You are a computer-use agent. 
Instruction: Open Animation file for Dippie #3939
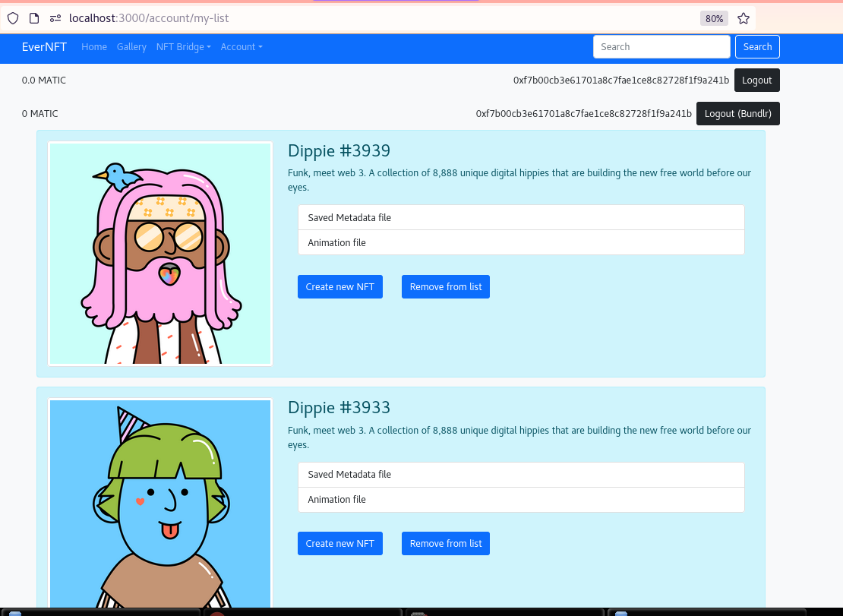click(x=521, y=242)
